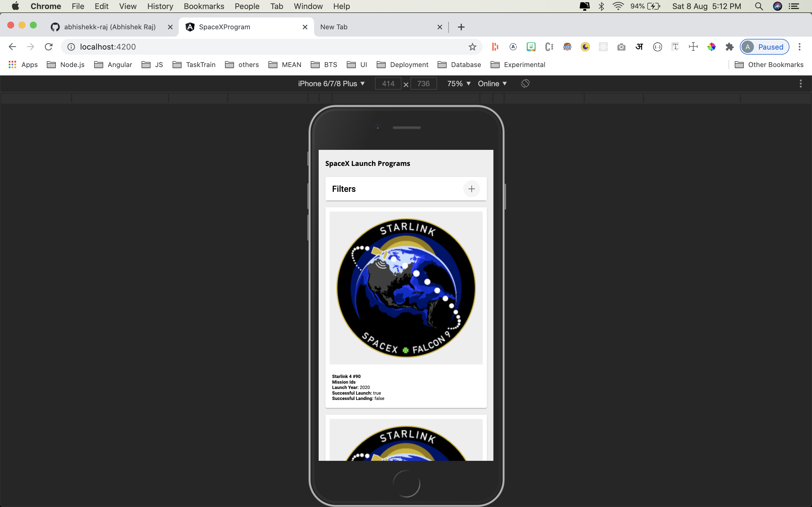The height and width of the screenshot is (507, 812).
Task: Open iPhone 6/7/8 Plus device dropdown
Action: (x=331, y=83)
